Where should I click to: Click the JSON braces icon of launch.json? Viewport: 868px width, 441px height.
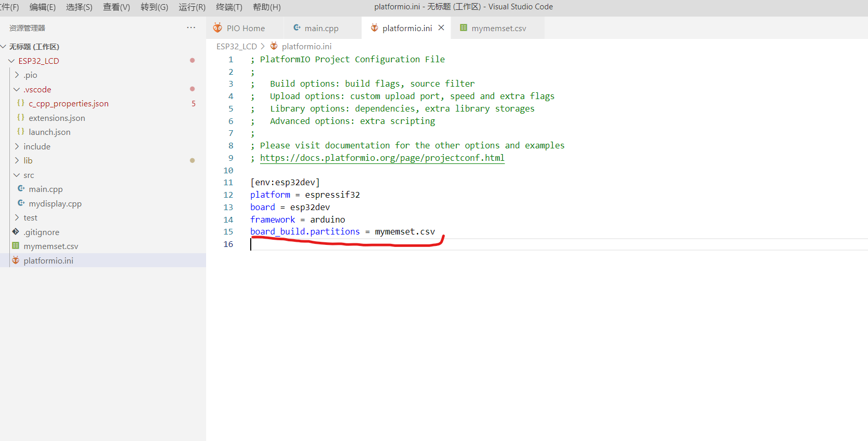(x=21, y=132)
